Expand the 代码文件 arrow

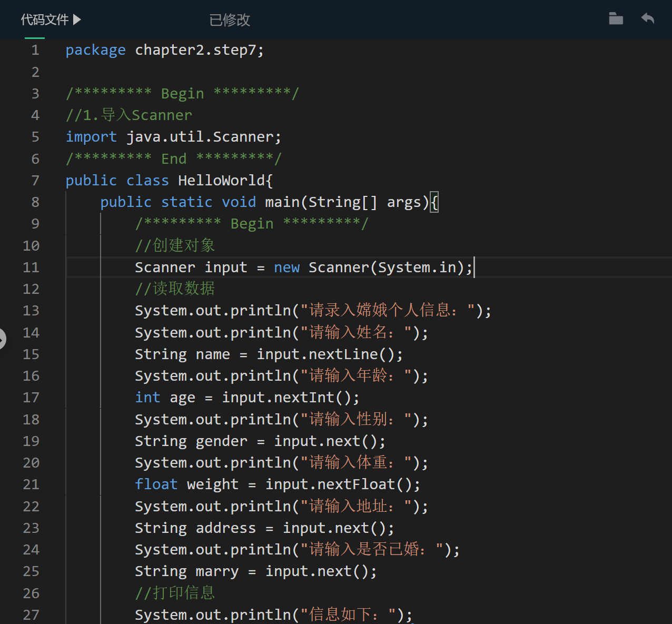click(78, 19)
